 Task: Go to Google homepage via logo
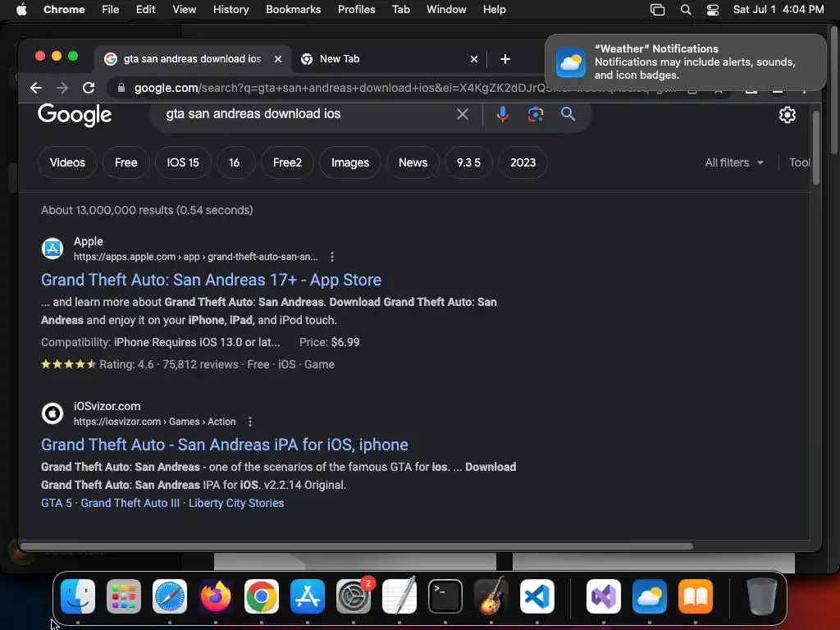tap(75, 115)
